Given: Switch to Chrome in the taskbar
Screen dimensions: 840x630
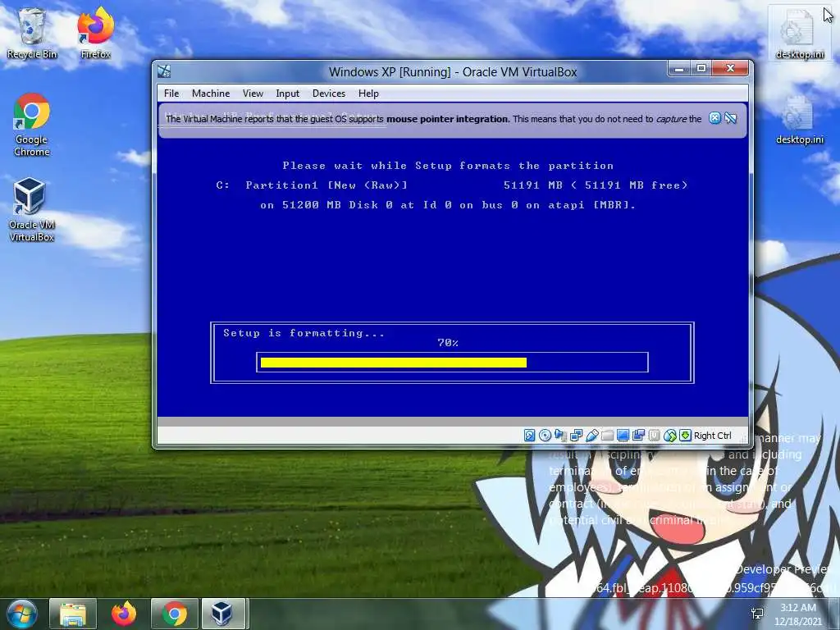Looking at the screenshot, I should [175, 614].
